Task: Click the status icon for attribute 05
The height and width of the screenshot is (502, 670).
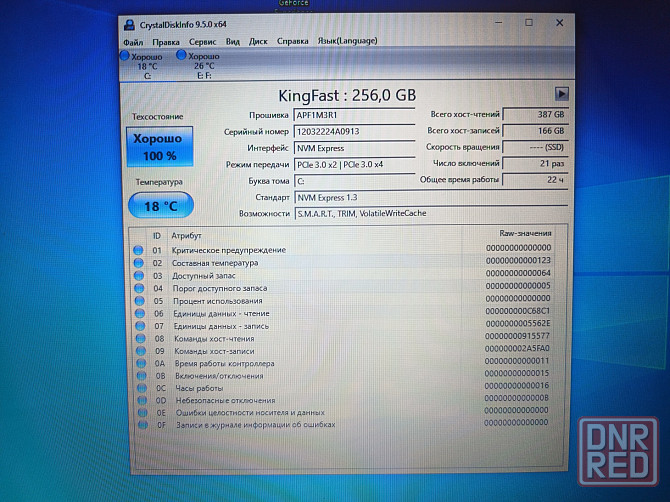Action: (x=140, y=301)
